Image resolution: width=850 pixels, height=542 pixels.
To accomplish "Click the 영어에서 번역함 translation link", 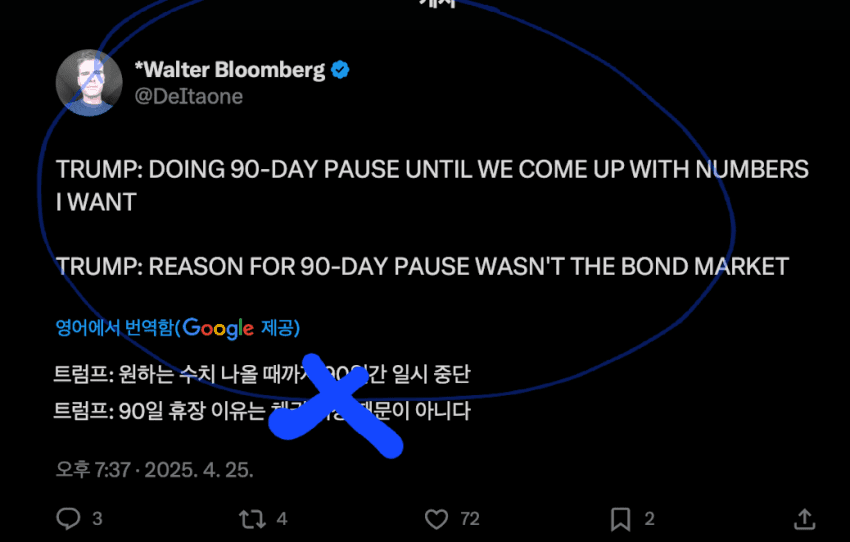I will 115,327.
